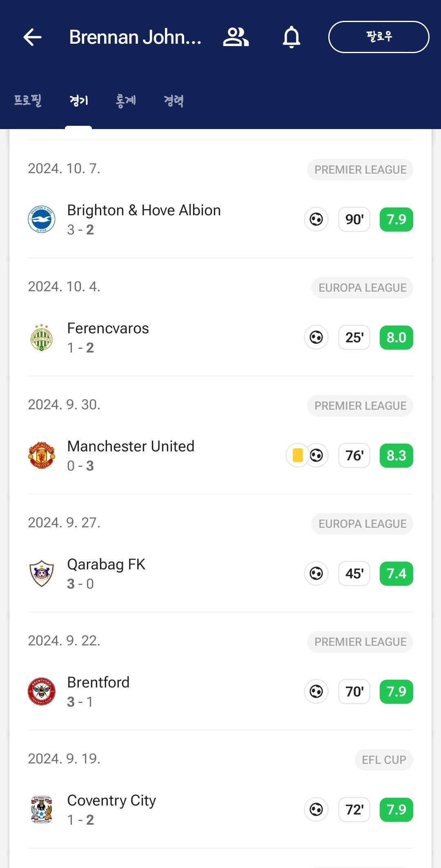Switch to the 프로필 tab
The height and width of the screenshot is (868, 441).
pos(28,100)
